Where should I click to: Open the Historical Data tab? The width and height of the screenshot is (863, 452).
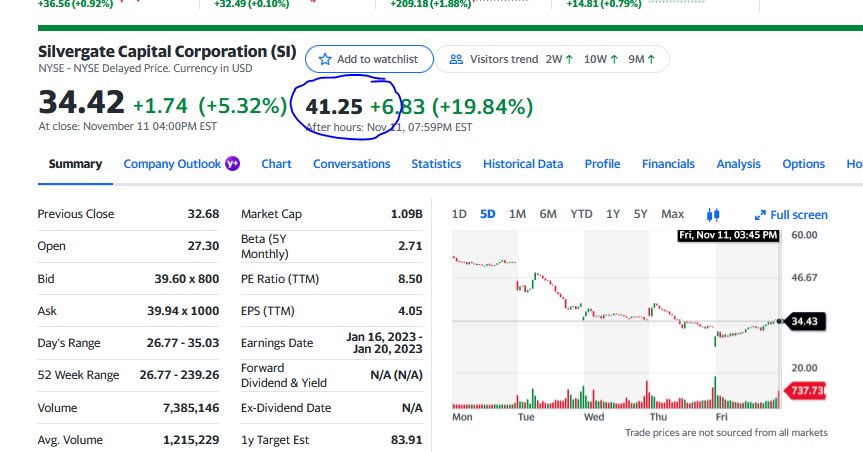coord(523,164)
